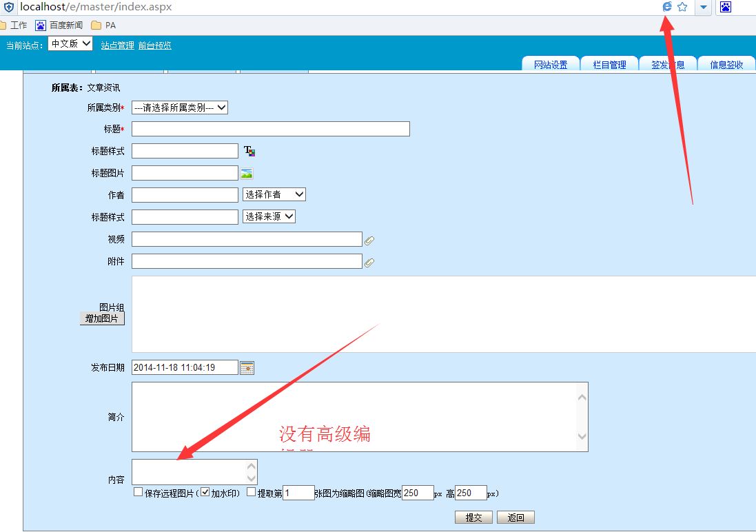This screenshot has height=532, width=756.
Task: Uncheck the add watermark checkbox
Action: click(205, 492)
